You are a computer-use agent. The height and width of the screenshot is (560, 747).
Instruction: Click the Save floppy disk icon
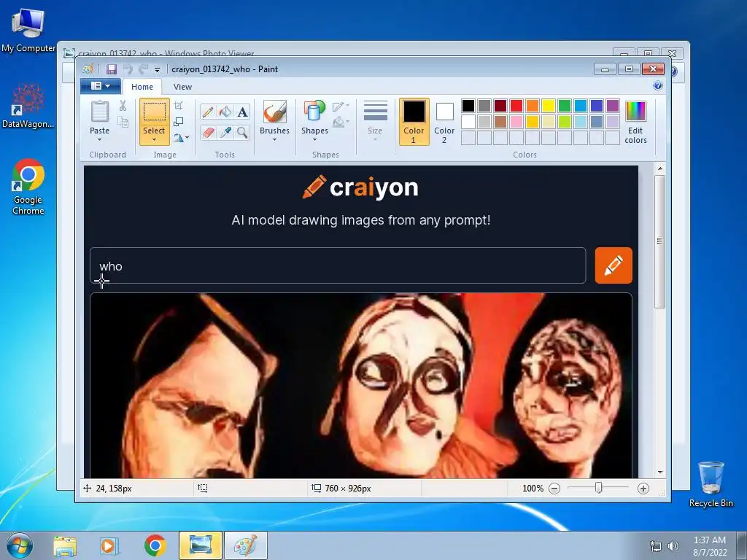click(x=112, y=69)
